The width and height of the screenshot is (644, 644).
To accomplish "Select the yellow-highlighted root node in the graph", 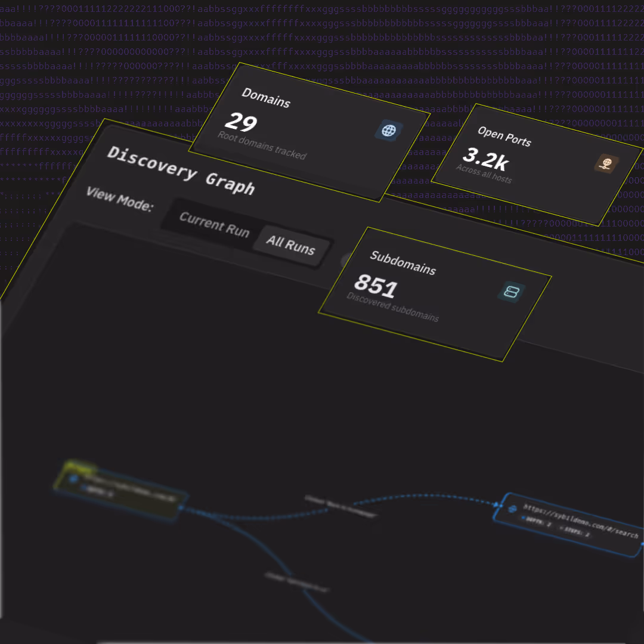I will click(x=120, y=491).
